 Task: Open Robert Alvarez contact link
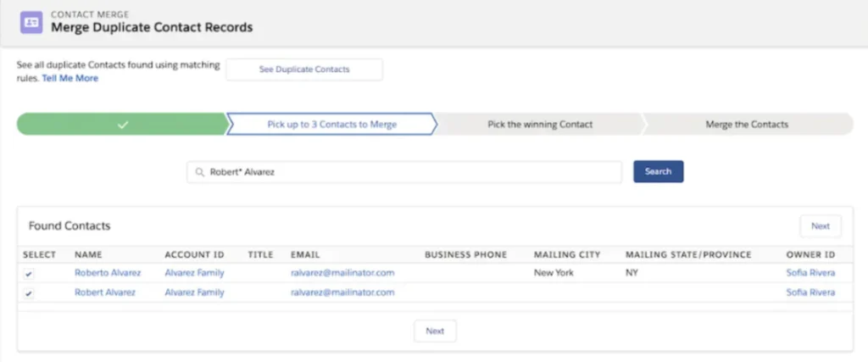point(105,292)
